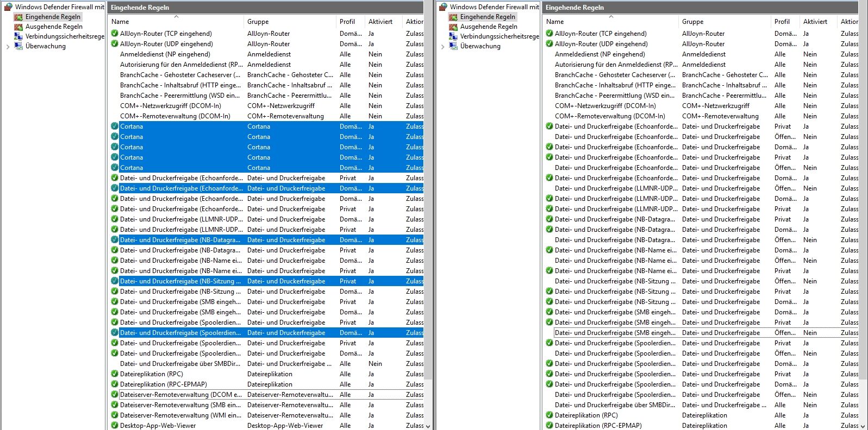Screen dimensions: 868x430
Task: Select Verbindungssicherheitsregeln in right window tree
Action: [499, 36]
